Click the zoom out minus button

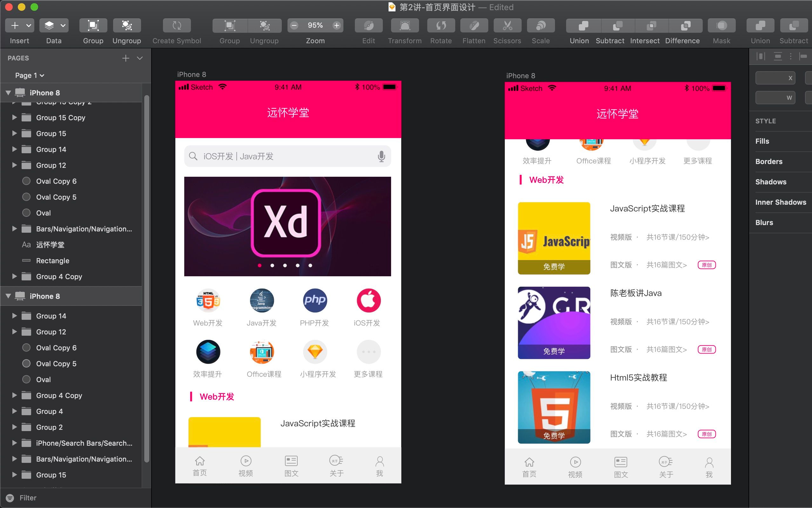(x=294, y=25)
